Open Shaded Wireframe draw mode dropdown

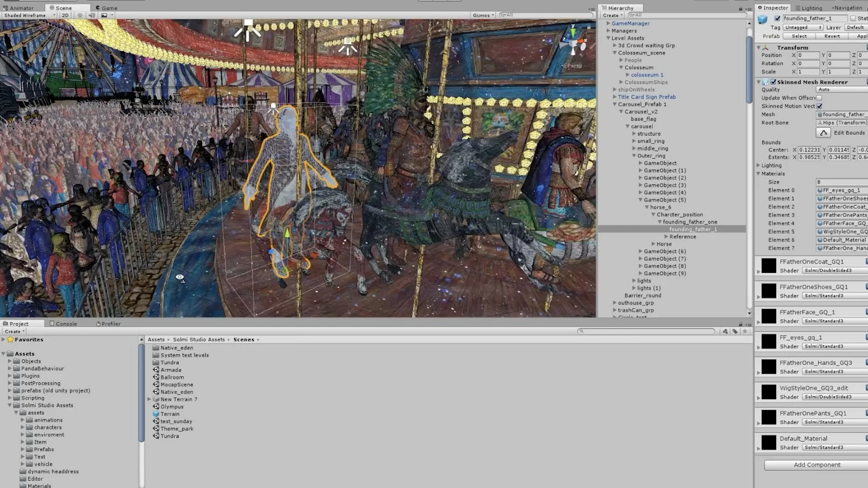[x=29, y=15]
